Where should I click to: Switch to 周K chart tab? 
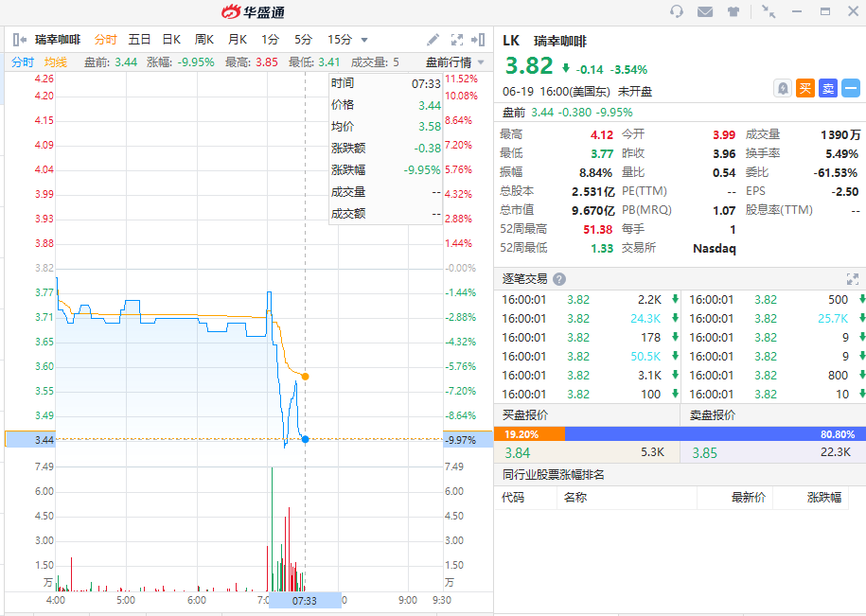(x=203, y=40)
